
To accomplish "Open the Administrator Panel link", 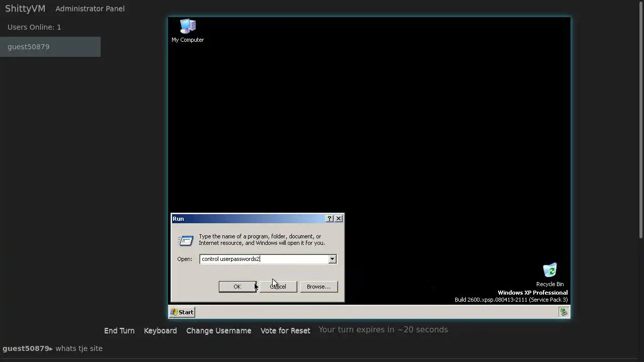I will click(x=90, y=9).
